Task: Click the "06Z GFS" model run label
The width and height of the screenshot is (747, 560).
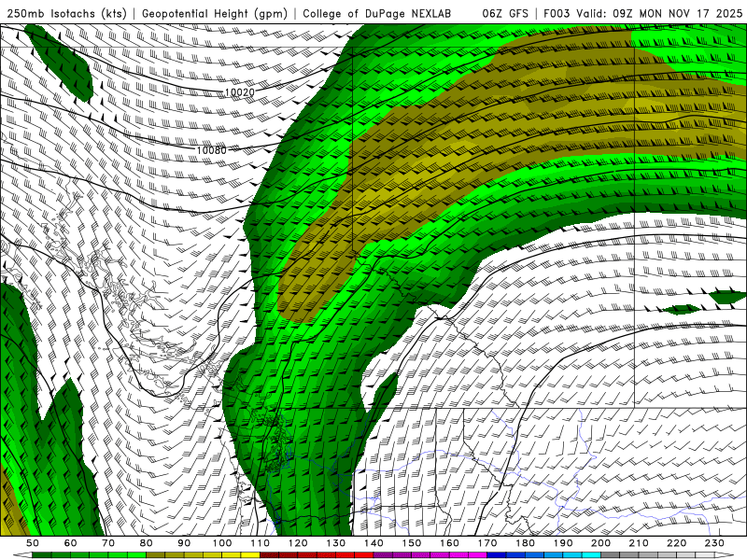Action: click(x=505, y=14)
